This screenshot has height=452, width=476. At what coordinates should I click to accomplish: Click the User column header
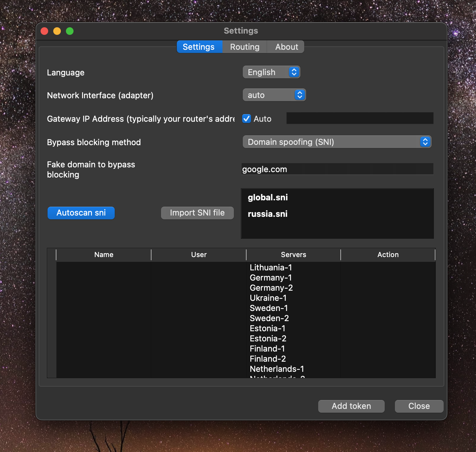click(199, 255)
